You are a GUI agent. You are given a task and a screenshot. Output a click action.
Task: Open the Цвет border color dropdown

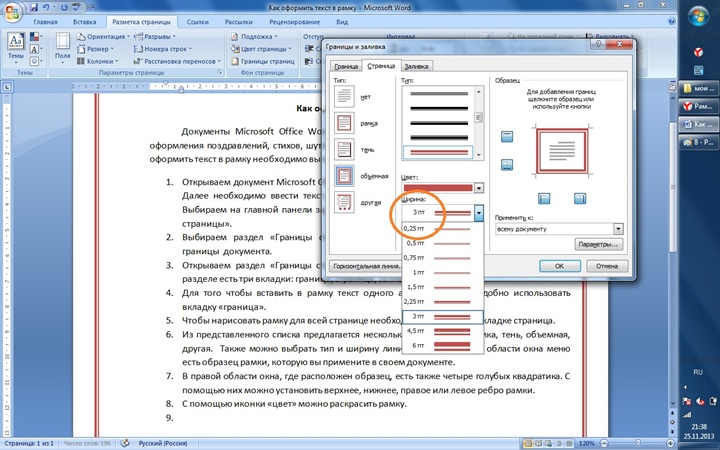pyautogui.click(x=478, y=188)
